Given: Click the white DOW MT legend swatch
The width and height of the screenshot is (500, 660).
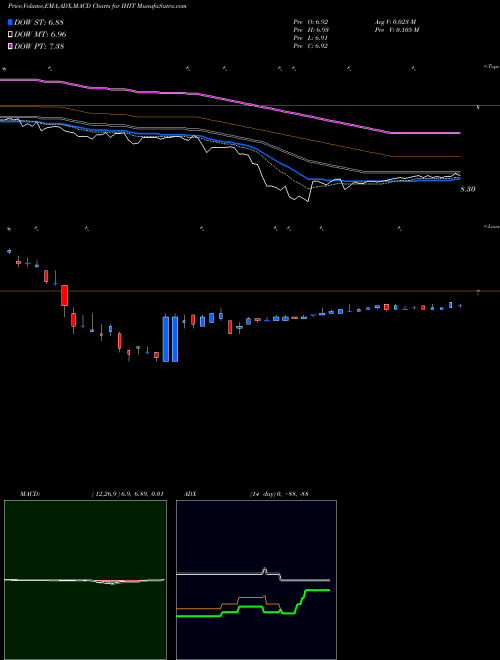Looking at the screenshot, I should click(11, 35).
